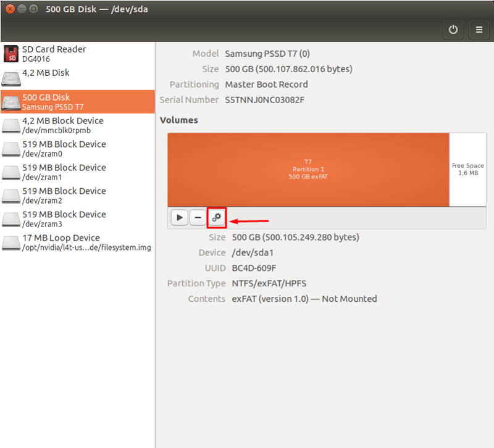Select the /dev/zram3 block device
Viewport: 494px width, 448px height.
tap(78, 219)
